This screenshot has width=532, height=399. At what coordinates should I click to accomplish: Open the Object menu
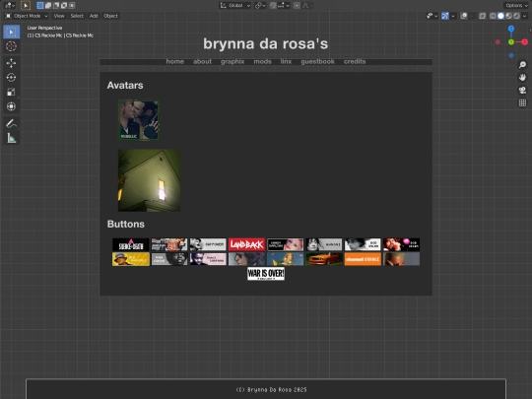(110, 16)
